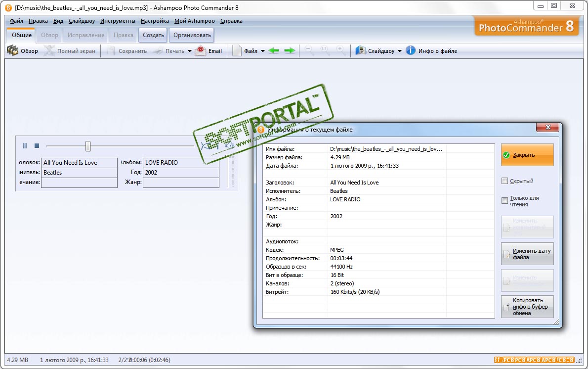The image size is (588, 369).
Task: Switch to the Создать tab
Action: (x=153, y=35)
